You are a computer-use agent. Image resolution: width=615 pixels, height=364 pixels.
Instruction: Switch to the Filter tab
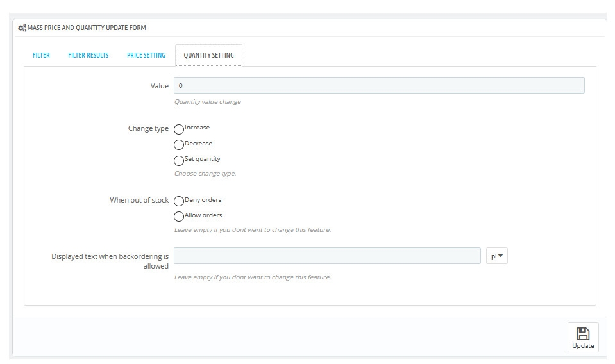pyautogui.click(x=41, y=55)
